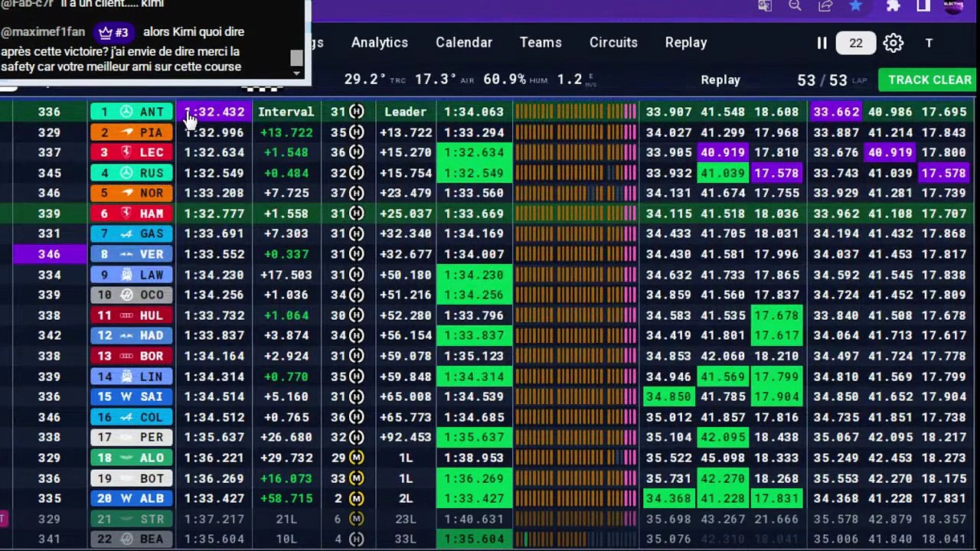Click the Haas logo on OCO's badge
The width and height of the screenshot is (980, 551).
click(127, 295)
